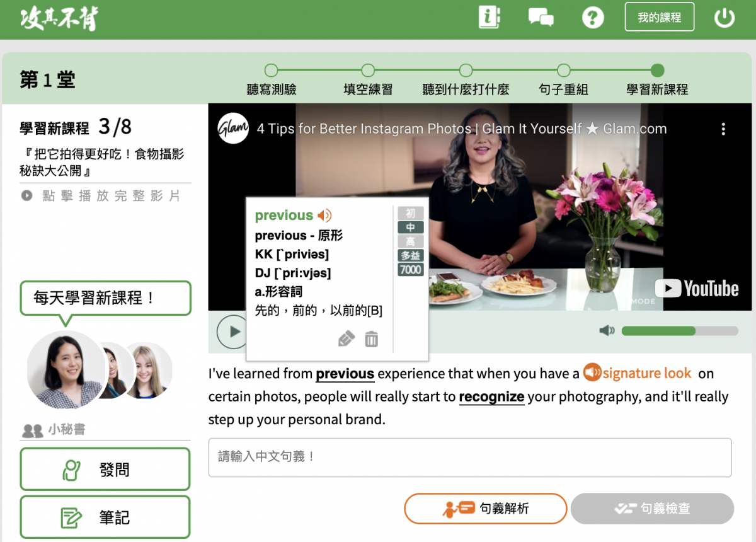
Task: Click the trash delete icon in word popup
Action: 372,339
